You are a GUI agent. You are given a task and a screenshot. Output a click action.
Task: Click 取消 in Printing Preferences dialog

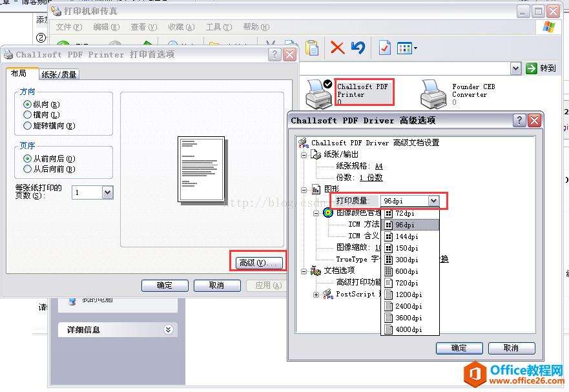[217, 285]
